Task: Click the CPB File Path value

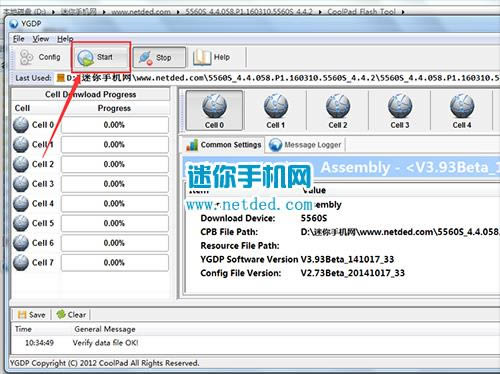Action: (x=400, y=232)
